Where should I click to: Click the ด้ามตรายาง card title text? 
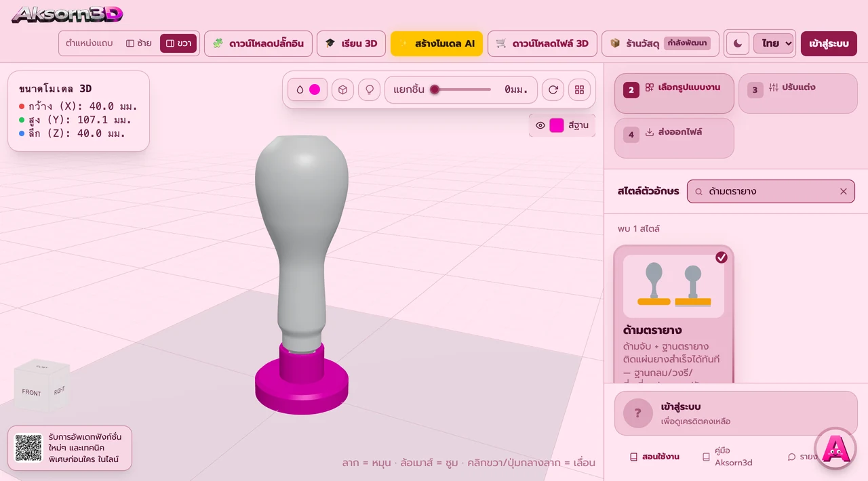click(652, 331)
